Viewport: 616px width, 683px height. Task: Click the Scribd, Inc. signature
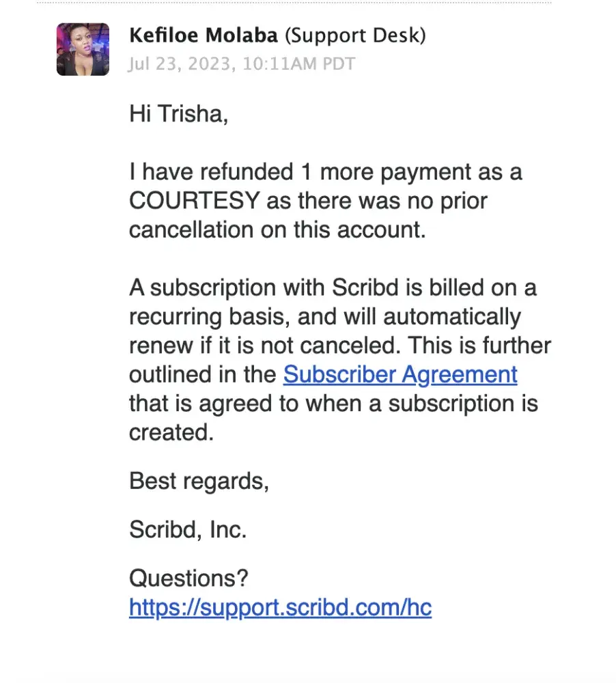[188, 530]
